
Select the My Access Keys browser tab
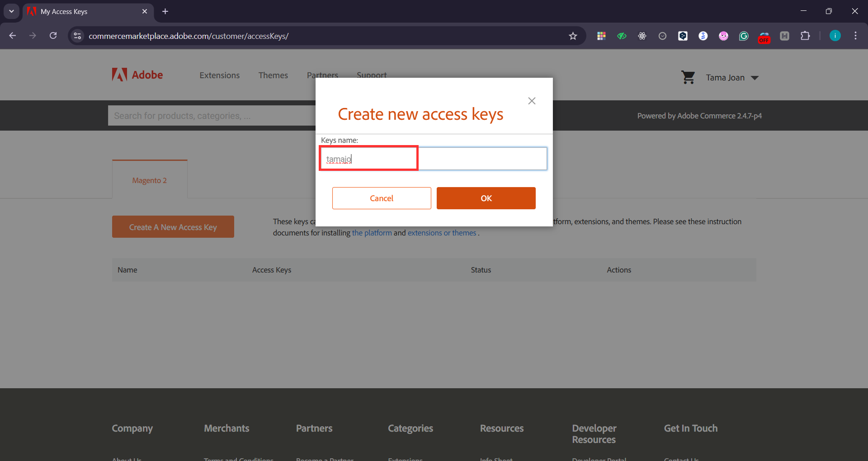tap(88, 12)
